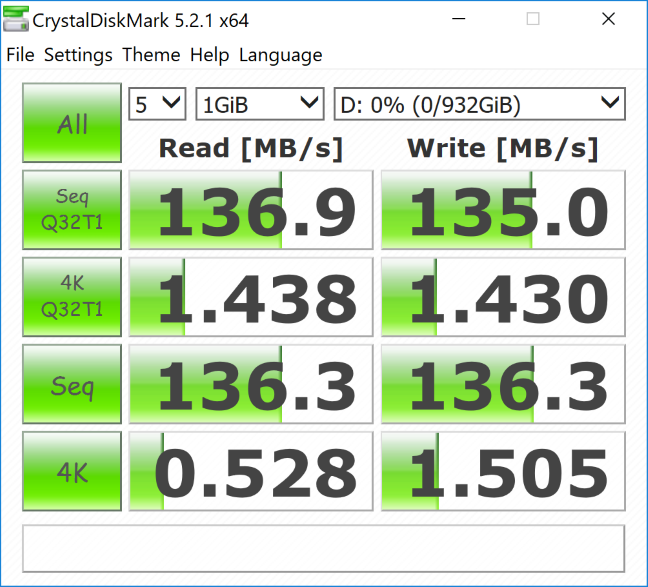648x587 pixels.
Task: Click the Seq Q32T1 read result 136.9
Action: [251, 210]
